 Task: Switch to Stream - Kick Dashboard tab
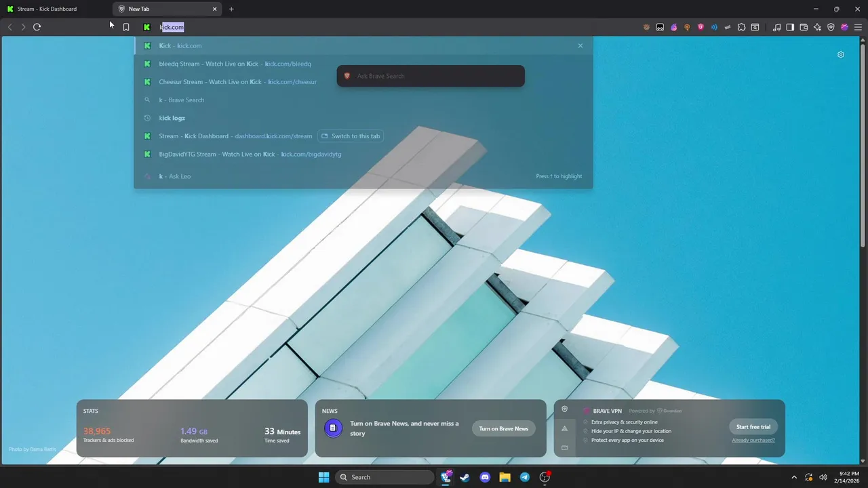[x=56, y=9]
